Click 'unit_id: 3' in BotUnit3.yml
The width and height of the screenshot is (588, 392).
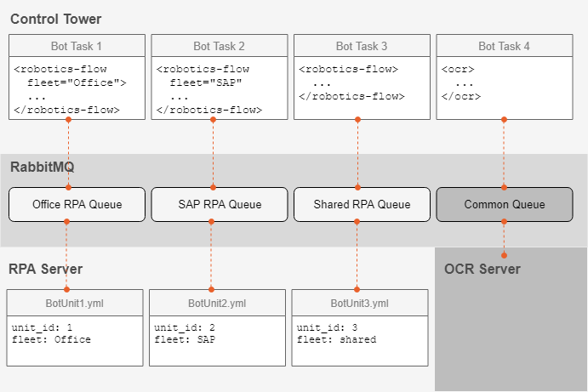point(327,327)
